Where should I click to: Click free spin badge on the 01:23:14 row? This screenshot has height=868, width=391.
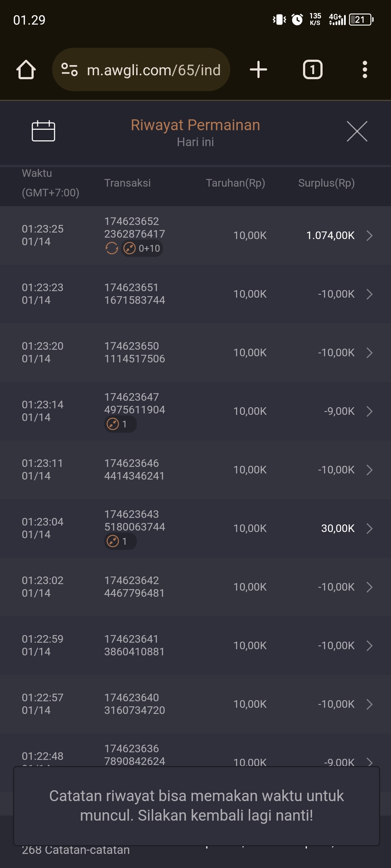point(120,424)
